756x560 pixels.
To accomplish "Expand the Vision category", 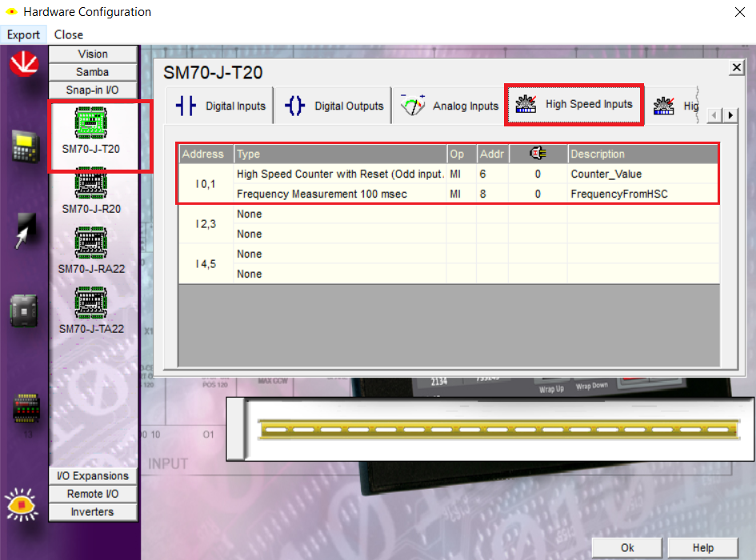I will [93, 54].
